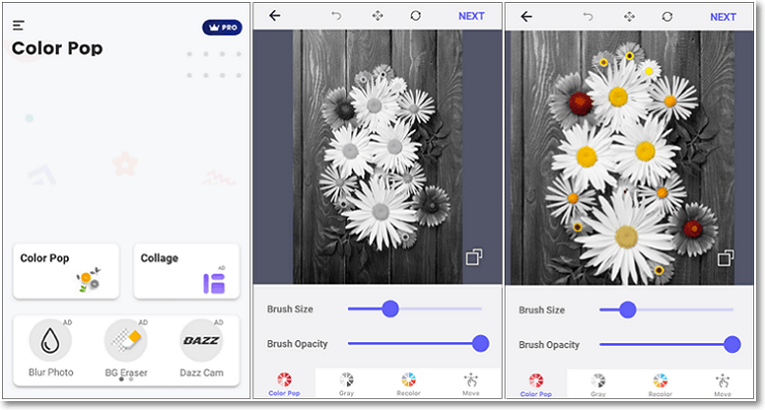Launch the Dazz Cam icon
Screen dimensions: 765x410
(201, 340)
